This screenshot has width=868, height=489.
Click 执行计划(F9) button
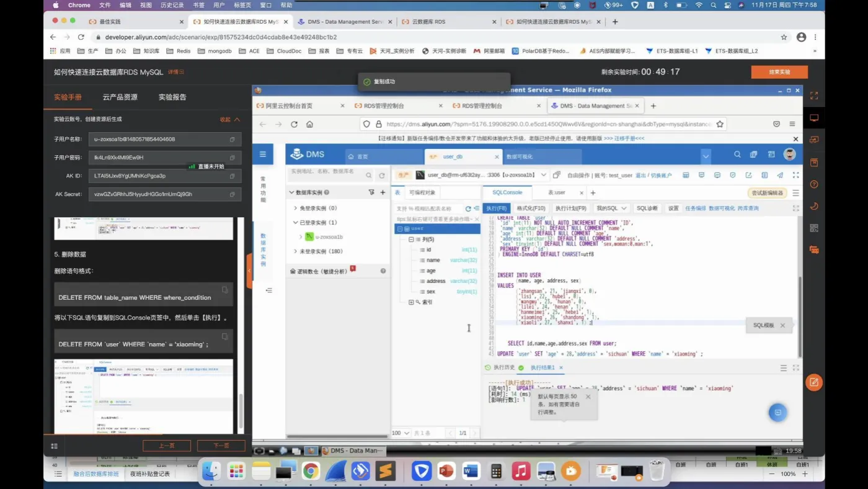point(571,209)
